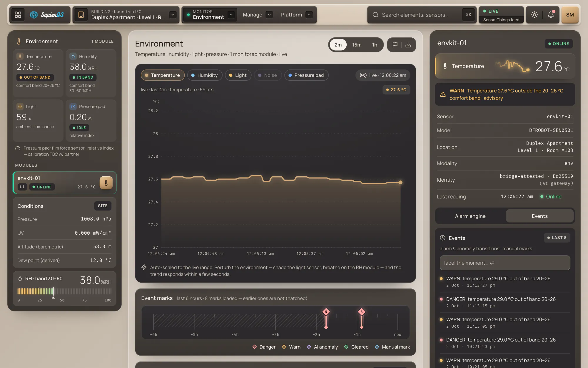Click the Cleared legend swatch
This screenshot has width=588, height=368.
(346, 347)
